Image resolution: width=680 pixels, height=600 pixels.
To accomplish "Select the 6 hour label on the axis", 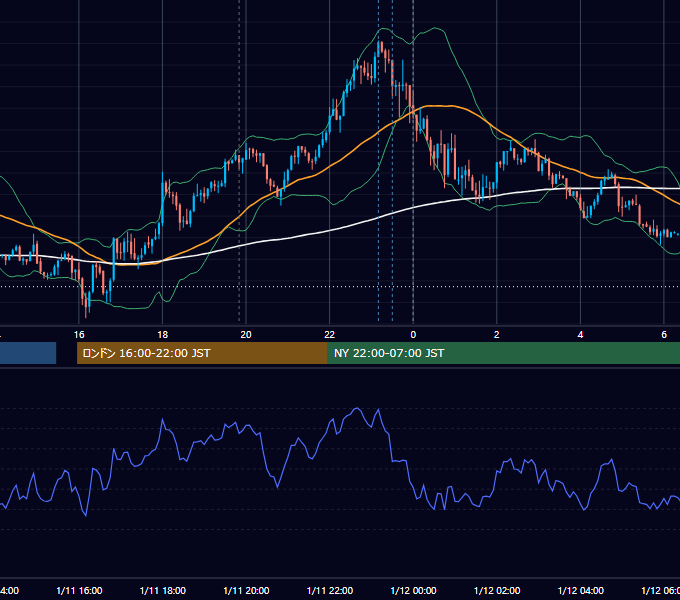I will click(x=664, y=335).
